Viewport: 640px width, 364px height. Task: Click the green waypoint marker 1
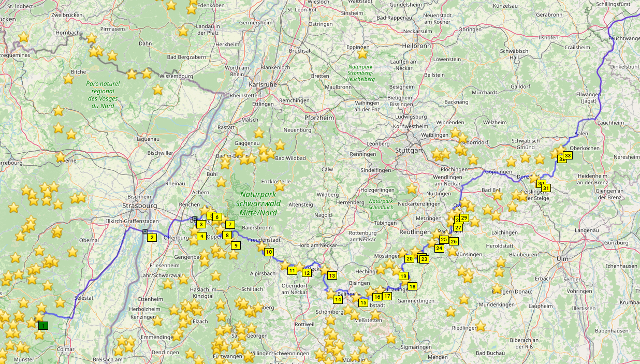(43, 326)
